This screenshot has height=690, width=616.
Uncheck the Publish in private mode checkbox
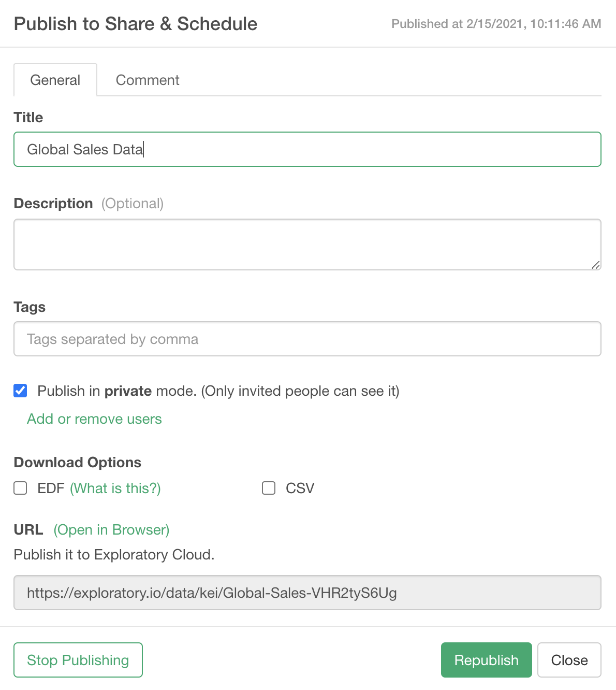20,391
